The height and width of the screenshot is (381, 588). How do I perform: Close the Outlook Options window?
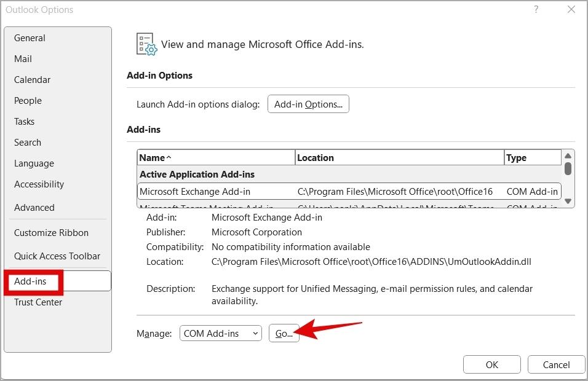click(x=571, y=9)
